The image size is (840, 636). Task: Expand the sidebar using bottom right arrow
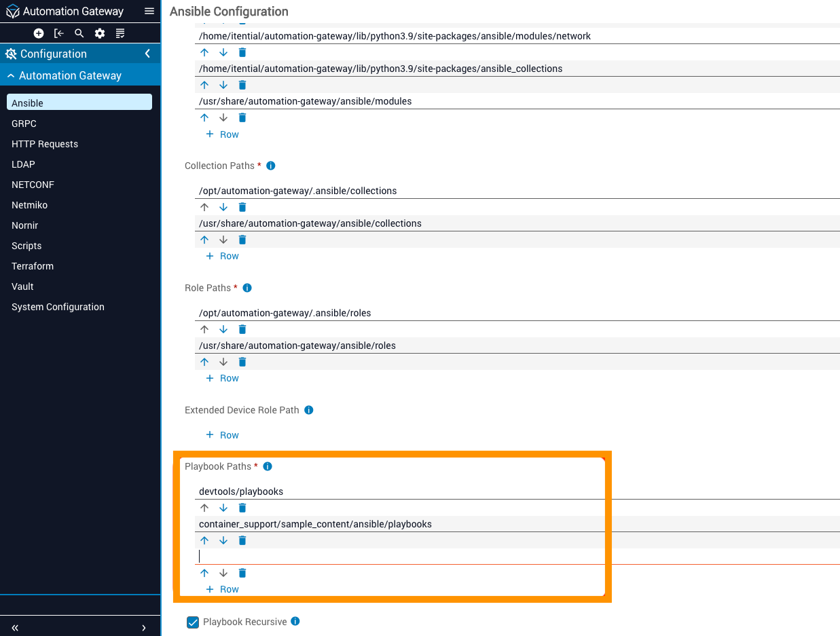[x=144, y=628]
